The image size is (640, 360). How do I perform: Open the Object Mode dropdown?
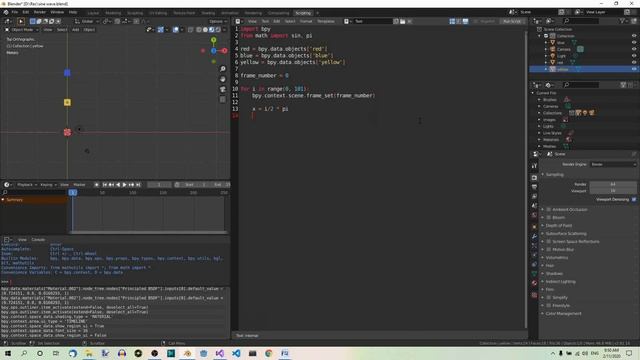click(22, 30)
